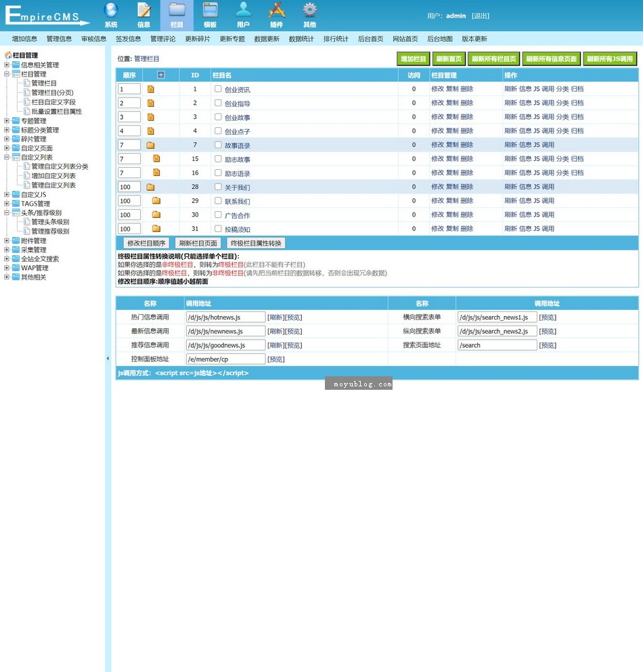Check the box for 故事语录
643x672 pixels.
click(218, 145)
